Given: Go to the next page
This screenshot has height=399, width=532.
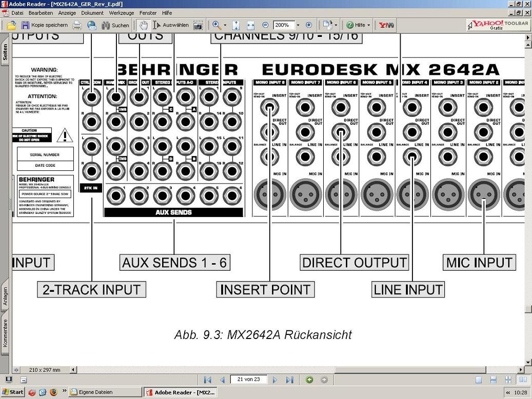Looking at the screenshot, I should click(275, 380).
